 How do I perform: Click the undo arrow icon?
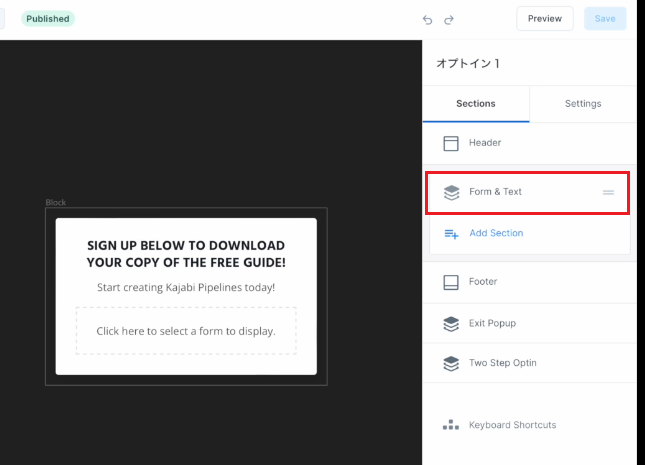[x=428, y=19]
